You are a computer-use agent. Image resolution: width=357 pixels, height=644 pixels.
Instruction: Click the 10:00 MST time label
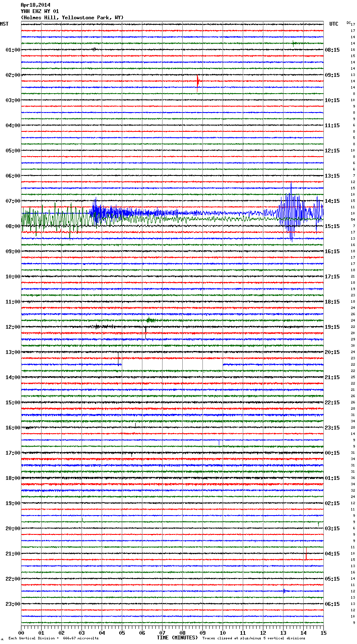(x=13, y=277)
